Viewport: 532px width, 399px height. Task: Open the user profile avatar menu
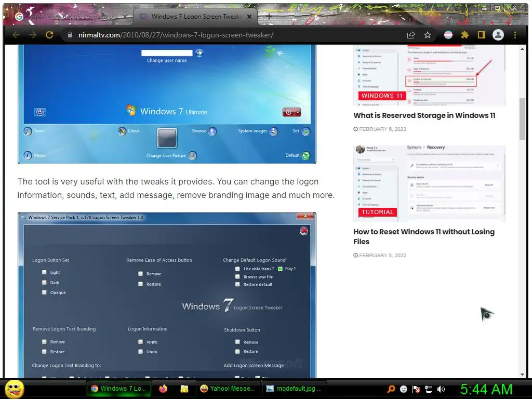(498, 35)
